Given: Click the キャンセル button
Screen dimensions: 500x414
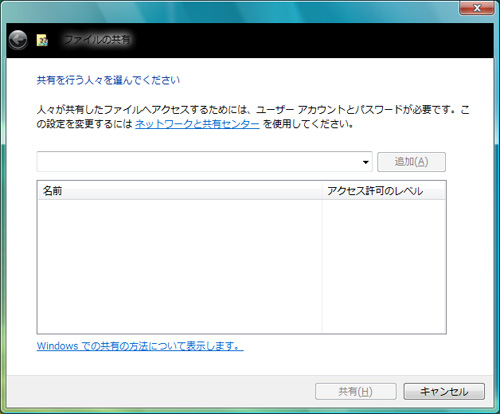Looking at the screenshot, I should (x=444, y=391).
